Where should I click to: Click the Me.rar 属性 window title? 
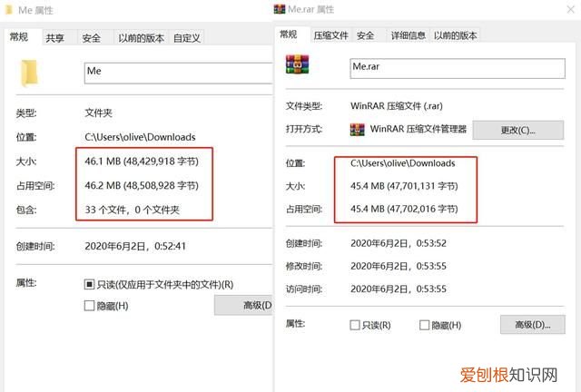point(310,9)
